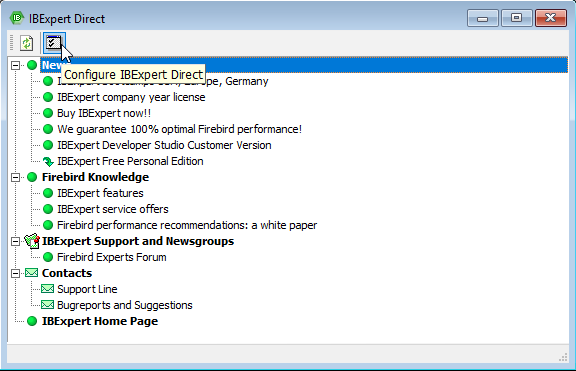Image resolution: width=576 pixels, height=371 pixels.
Task: Click envelope icon next to Bugreports and Suggestions
Action: 47,305
